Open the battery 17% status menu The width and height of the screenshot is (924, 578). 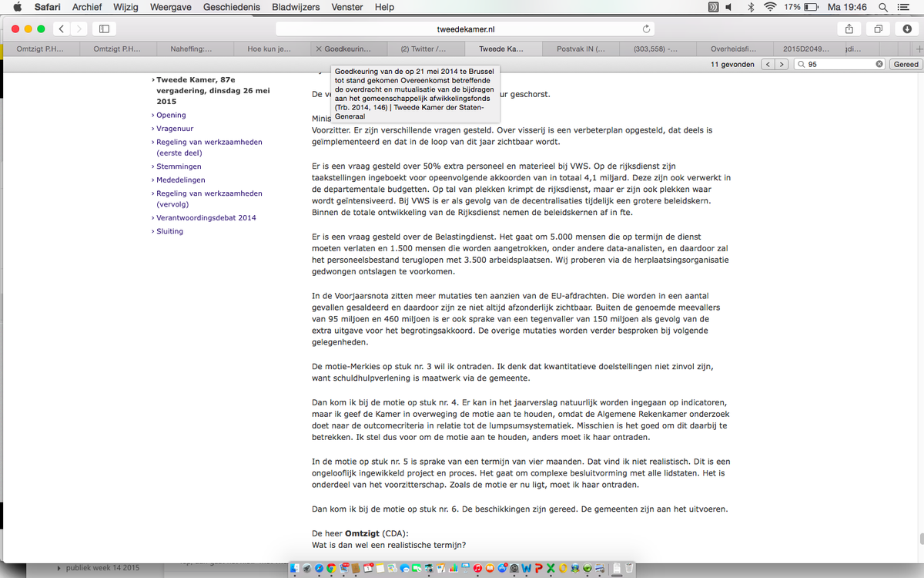point(801,7)
